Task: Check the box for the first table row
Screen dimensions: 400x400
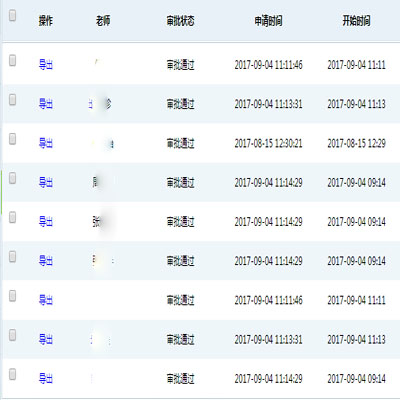Action: [12, 60]
